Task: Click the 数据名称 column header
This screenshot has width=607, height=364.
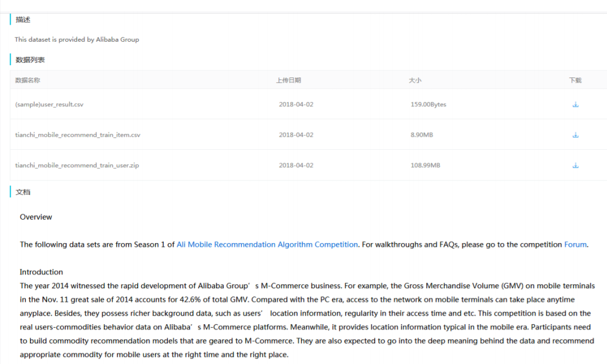Action: (28, 80)
